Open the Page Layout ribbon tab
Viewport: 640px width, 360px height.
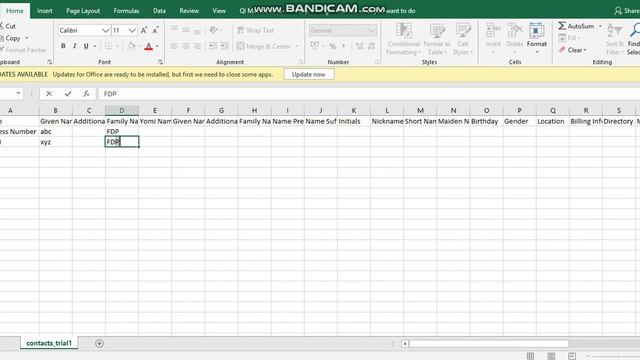(83, 11)
